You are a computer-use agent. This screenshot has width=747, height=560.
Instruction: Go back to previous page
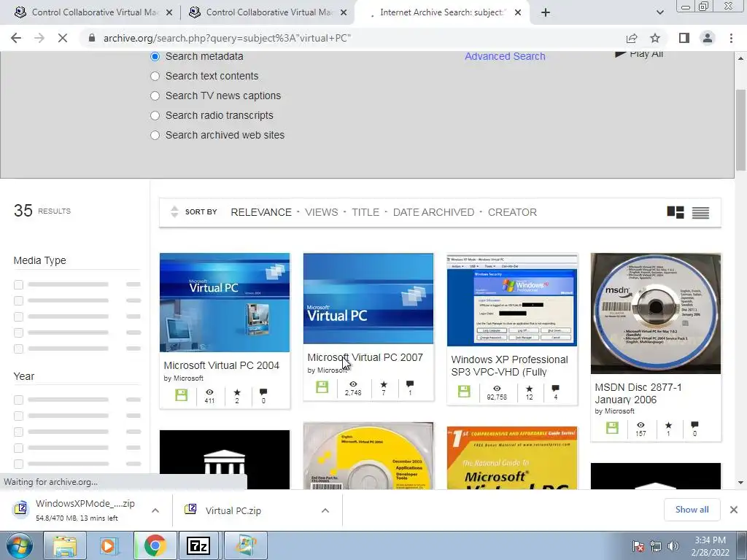[x=16, y=38]
